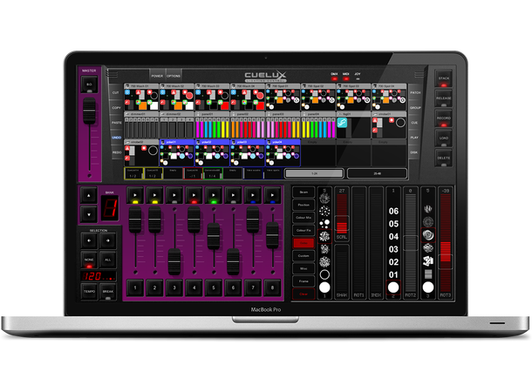Click the bank up arrow
This screenshot has height=392, width=532.
click(x=89, y=197)
